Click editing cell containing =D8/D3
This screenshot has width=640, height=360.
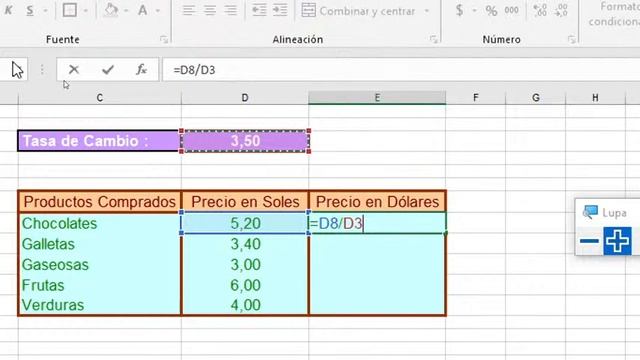pyautogui.click(x=377, y=223)
